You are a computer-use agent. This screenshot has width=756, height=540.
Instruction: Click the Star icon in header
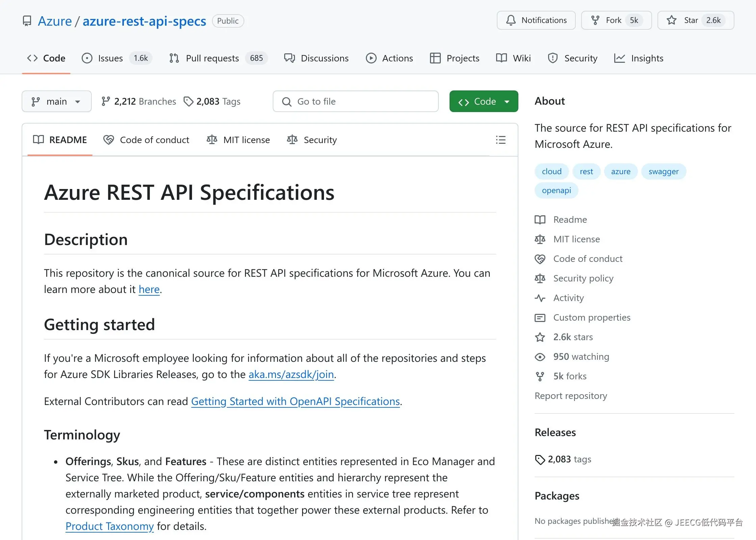pyautogui.click(x=672, y=20)
